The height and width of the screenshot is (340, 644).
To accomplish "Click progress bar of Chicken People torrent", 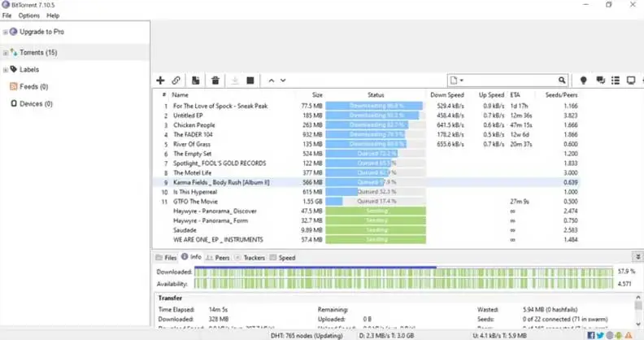I will tap(376, 124).
